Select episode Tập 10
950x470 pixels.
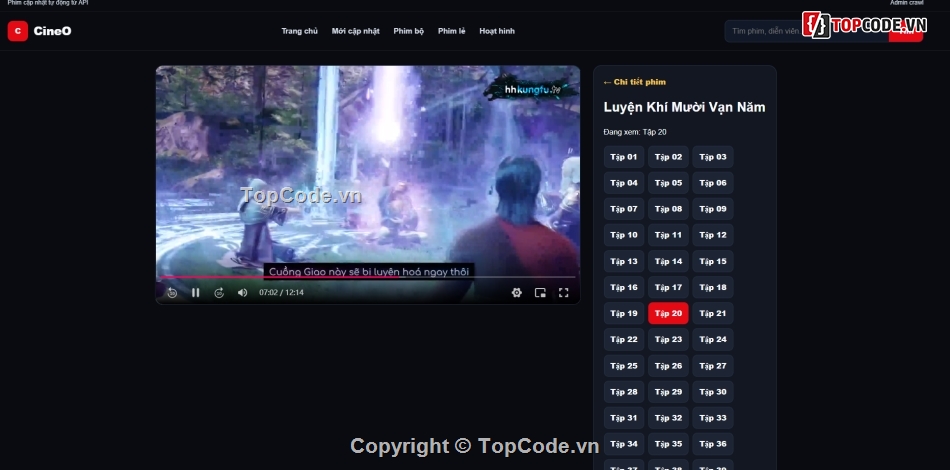click(624, 235)
